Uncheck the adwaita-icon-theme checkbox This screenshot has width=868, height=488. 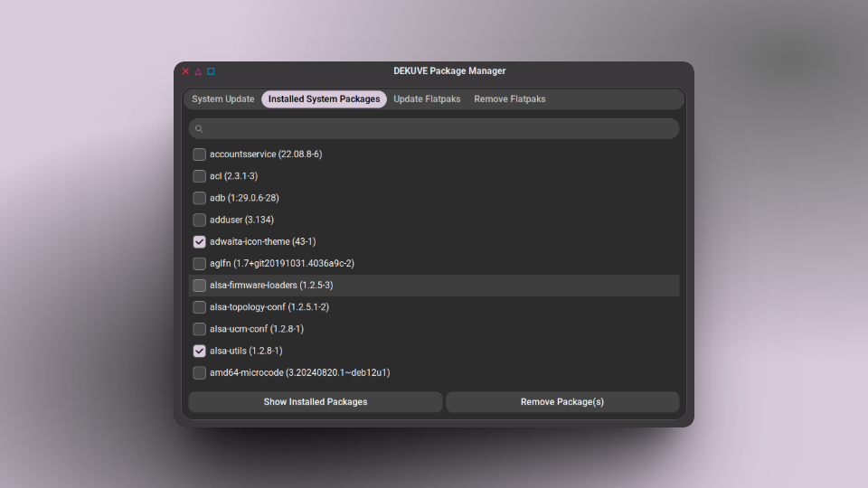[199, 242]
